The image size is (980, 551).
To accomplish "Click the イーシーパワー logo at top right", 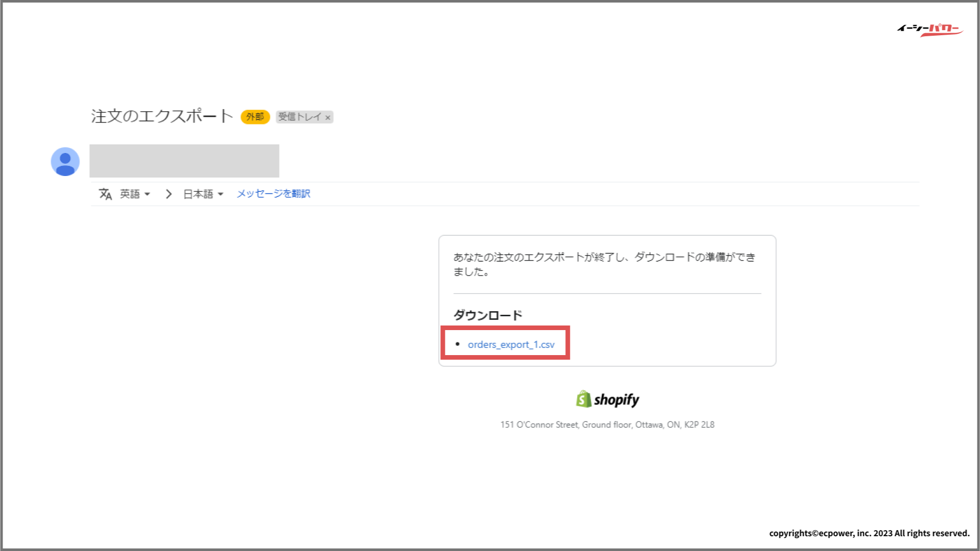I will click(929, 30).
